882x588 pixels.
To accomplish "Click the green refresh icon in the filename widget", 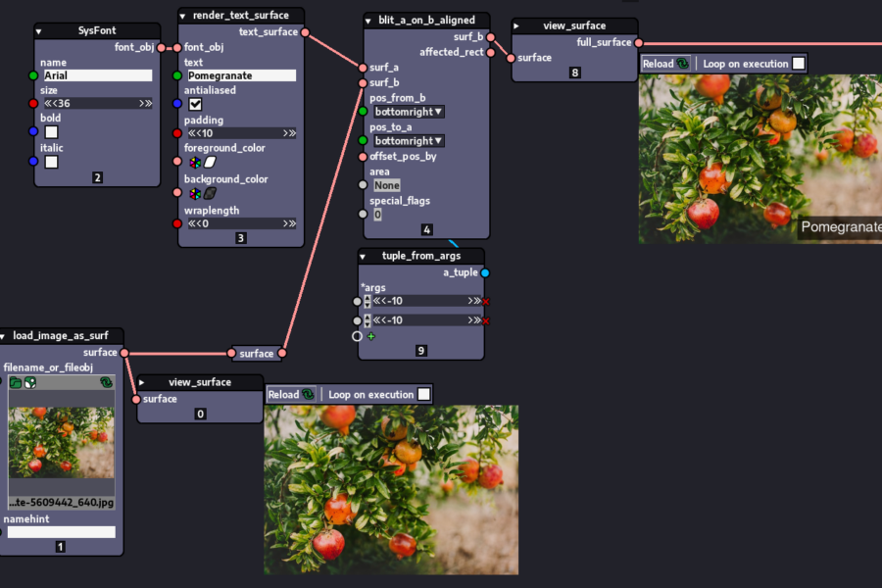I will click(107, 382).
